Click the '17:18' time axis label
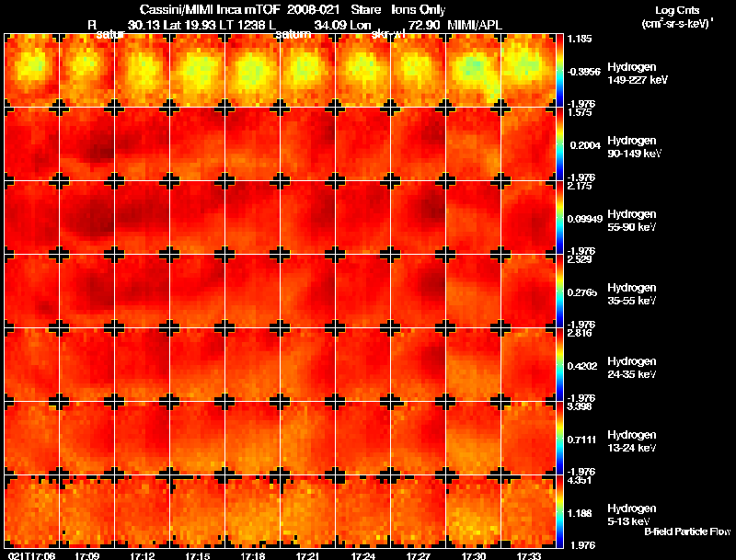The height and width of the screenshot is (560, 736). (x=252, y=555)
